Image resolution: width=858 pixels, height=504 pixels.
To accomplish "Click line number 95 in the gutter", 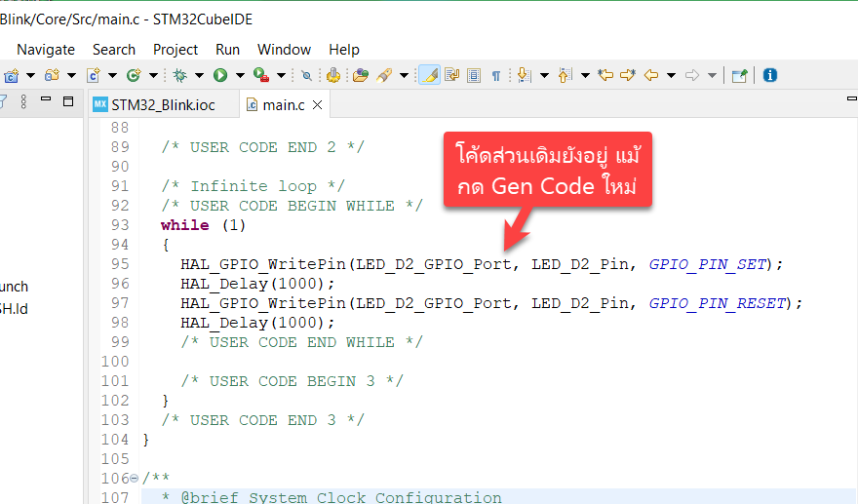I will 120,264.
